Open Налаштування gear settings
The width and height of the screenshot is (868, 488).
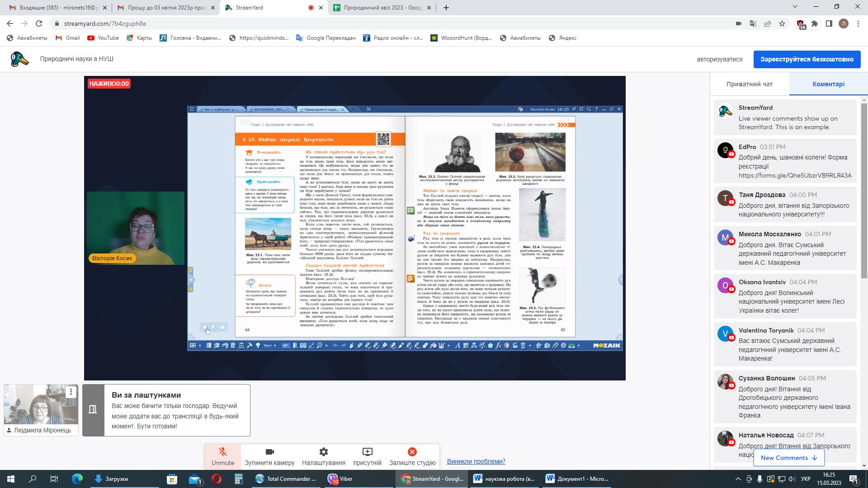tap(323, 456)
